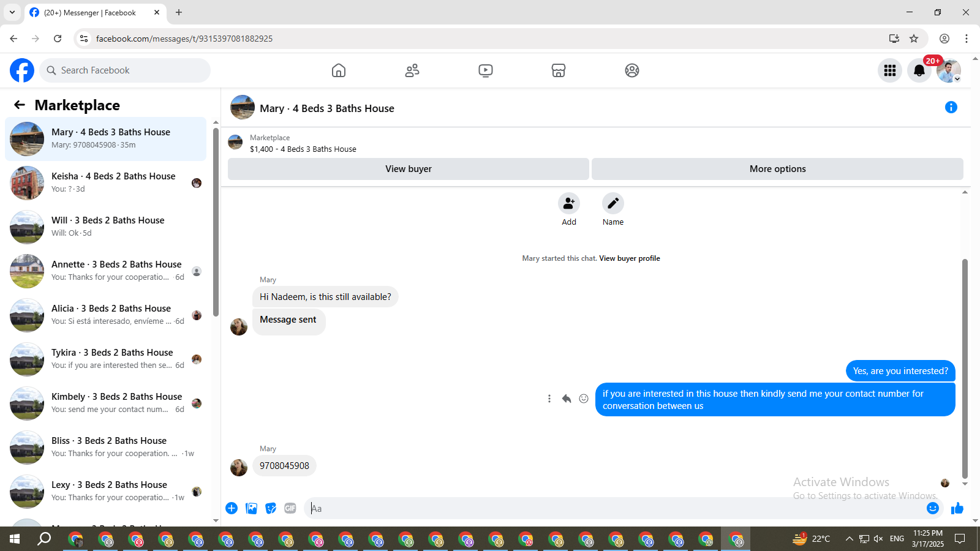Click the Marketplace listing thumbnail for $1,400 house

pyautogui.click(x=235, y=143)
